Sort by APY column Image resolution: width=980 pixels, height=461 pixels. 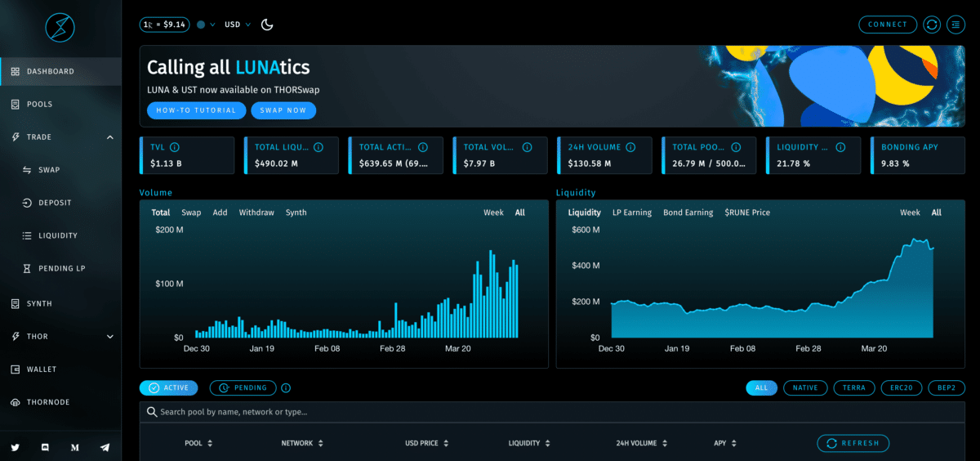tap(724, 443)
